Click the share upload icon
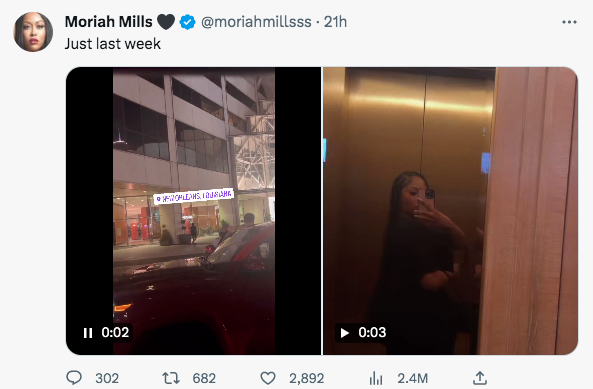Image resolution: width=593 pixels, height=389 pixels. tap(480, 378)
